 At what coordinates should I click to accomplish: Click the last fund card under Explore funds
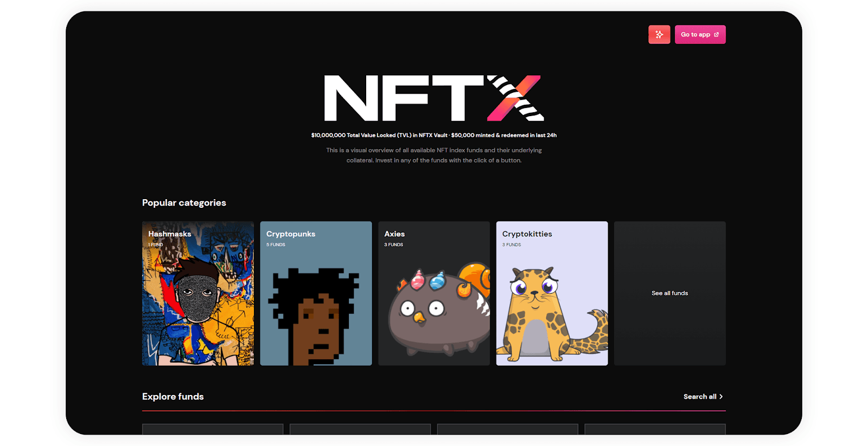(x=655, y=429)
